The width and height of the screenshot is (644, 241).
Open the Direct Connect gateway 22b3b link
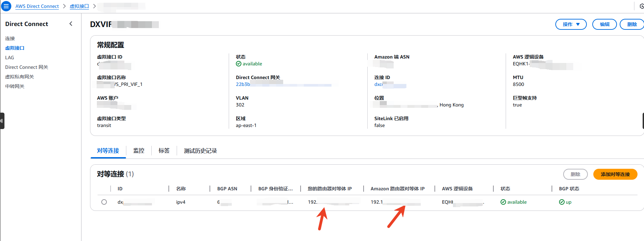tap(243, 84)
